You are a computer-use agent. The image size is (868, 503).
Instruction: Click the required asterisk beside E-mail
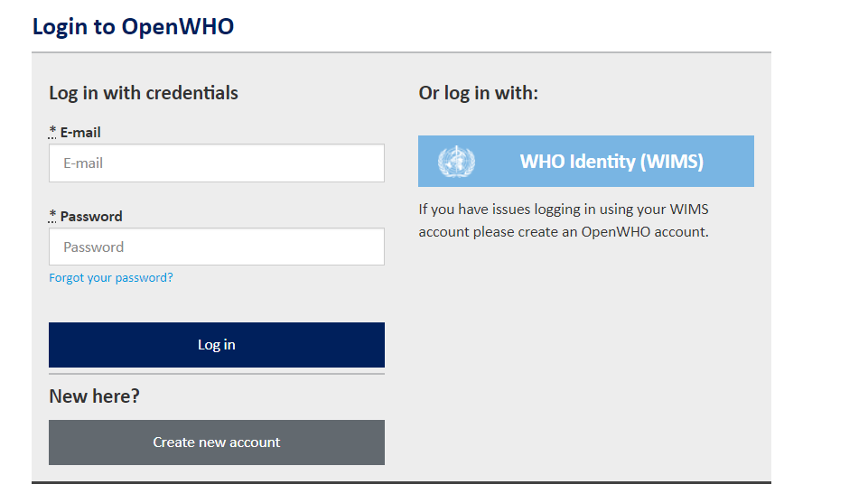pos(52,132)
